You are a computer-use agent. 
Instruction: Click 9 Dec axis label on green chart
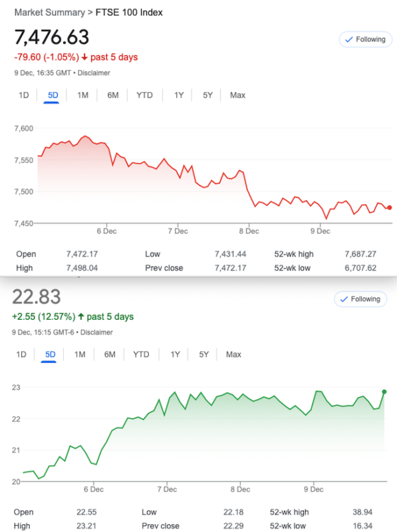(313, 489)
